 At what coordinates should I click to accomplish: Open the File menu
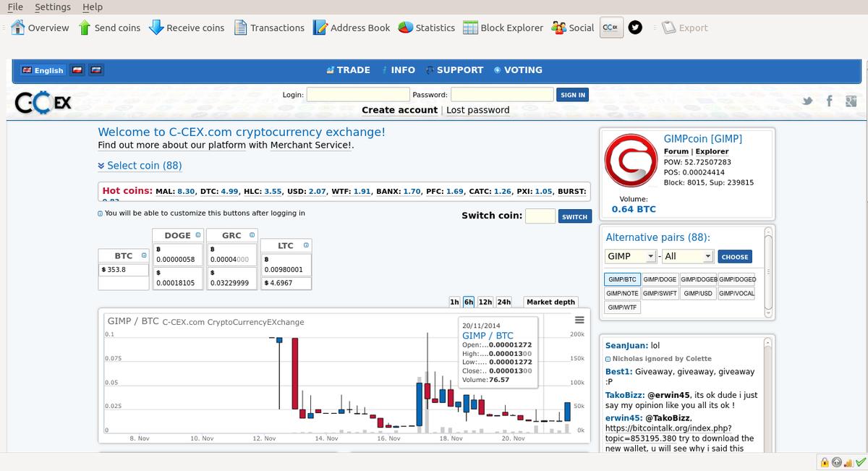[x=14, y=7]
